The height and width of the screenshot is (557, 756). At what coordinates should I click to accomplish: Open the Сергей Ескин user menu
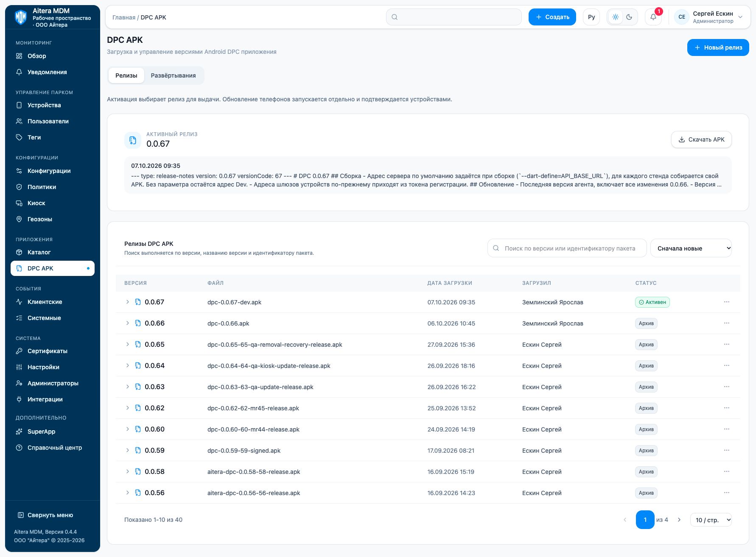click(x=709, y=17)
